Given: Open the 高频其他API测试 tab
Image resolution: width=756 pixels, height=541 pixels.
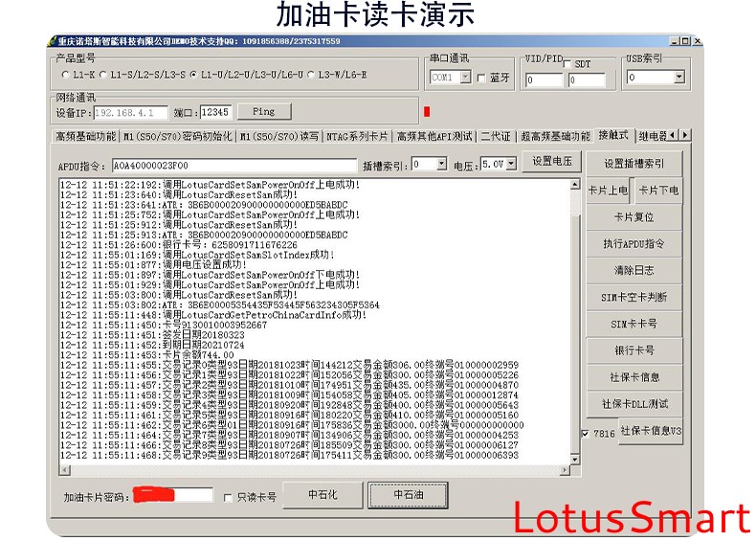Looking at the screenshot, I should (434, 137).
